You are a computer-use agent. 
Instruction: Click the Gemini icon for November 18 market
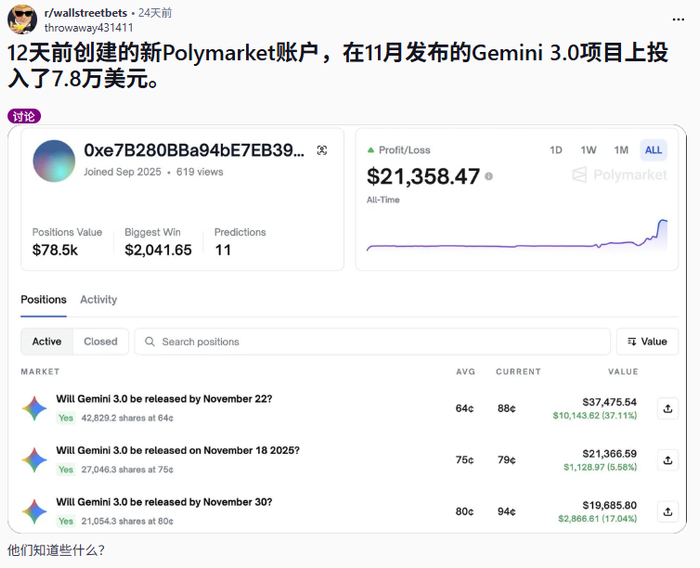coord(34,460)
